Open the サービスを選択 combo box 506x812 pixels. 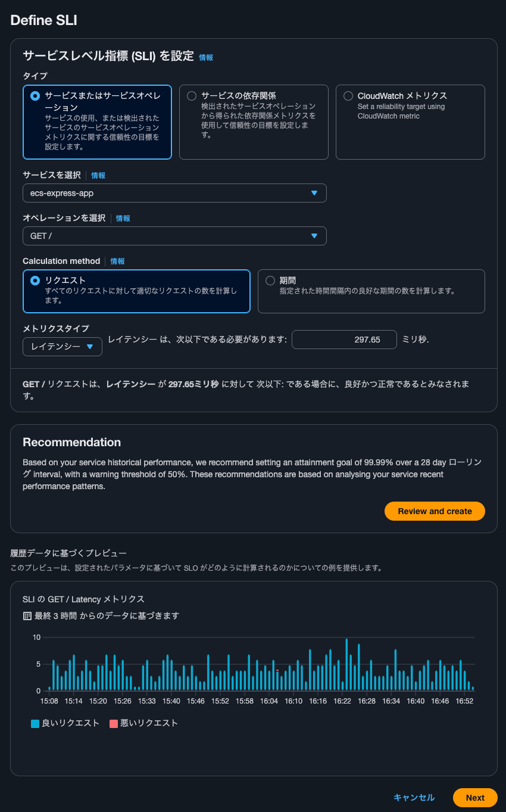(174, 192)
